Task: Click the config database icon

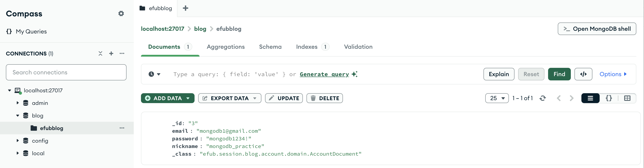Action: [26, 141]
